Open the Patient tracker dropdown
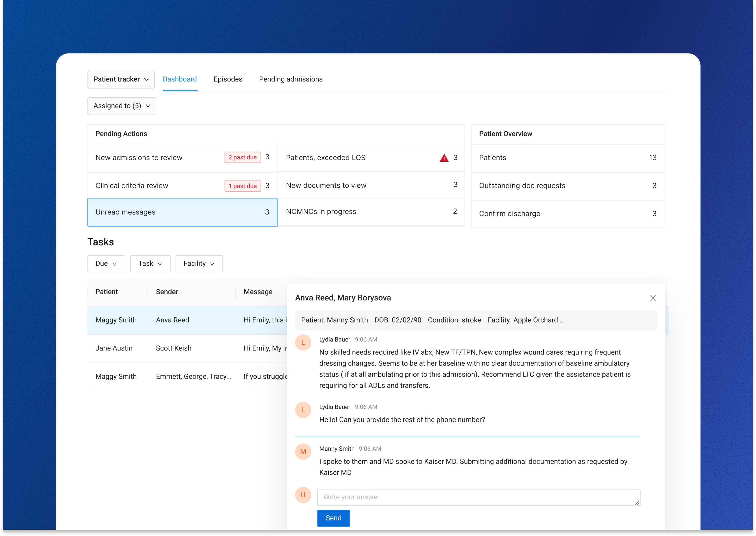The height and width of the screenshot is (536, 756). [x=121, y=79]
